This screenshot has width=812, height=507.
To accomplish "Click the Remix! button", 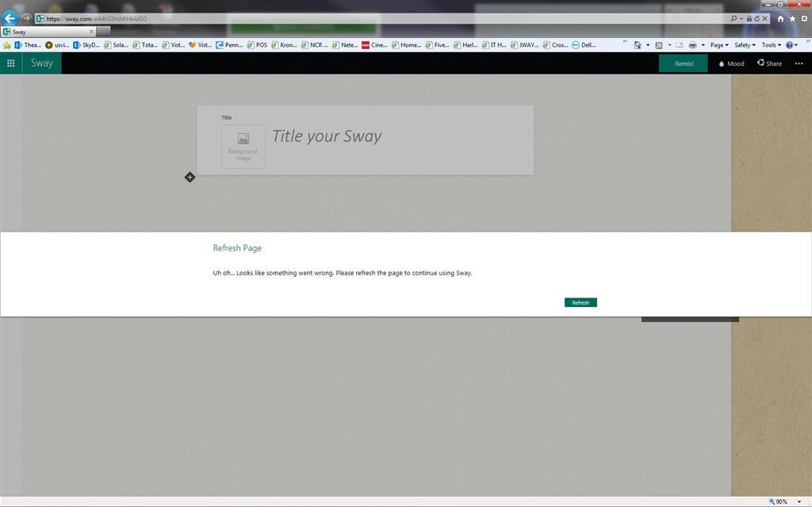I will tap(683, 63).
